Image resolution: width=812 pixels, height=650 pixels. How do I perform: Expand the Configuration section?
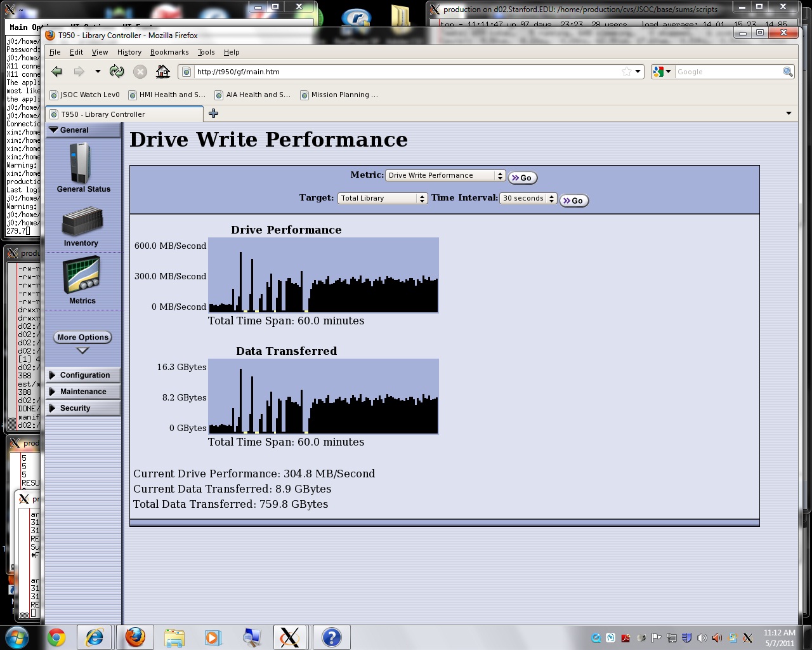click(x=84, y=375)
